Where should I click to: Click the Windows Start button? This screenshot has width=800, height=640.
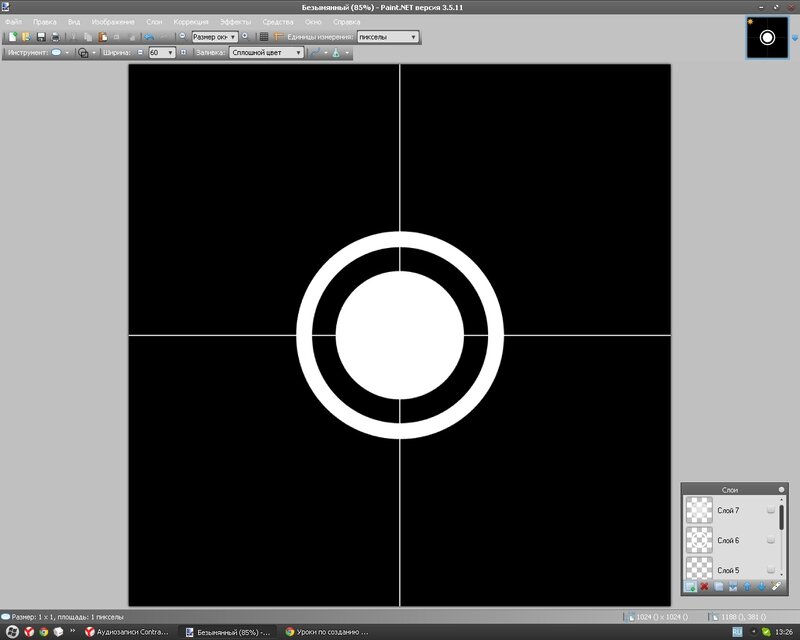pyautogui.click(x=9, y=632)
